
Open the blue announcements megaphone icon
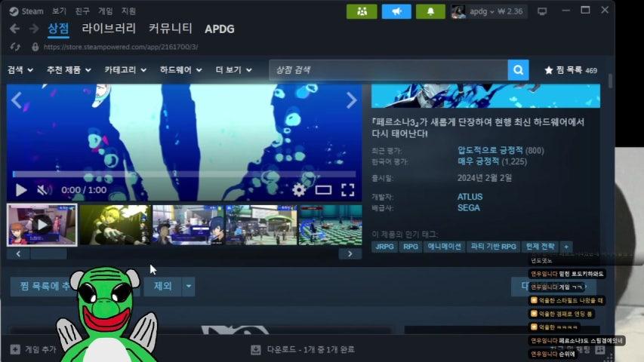[x=396, y=11]
